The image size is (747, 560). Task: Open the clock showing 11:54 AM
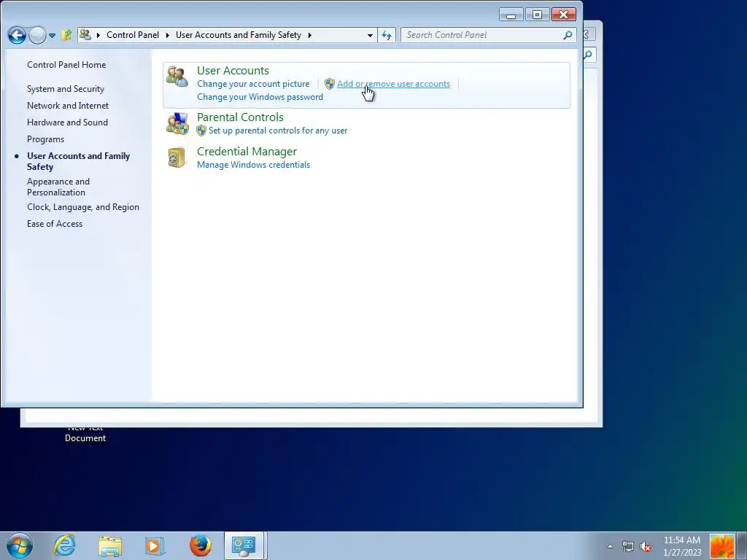pos(682,546)
